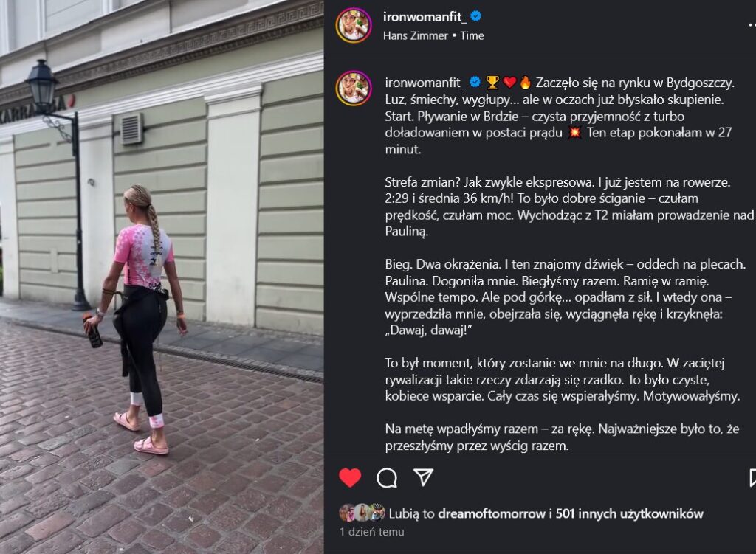Open comments with speech bubble icon
Screen dimensions: 756x554
click(x=387, y=478)
